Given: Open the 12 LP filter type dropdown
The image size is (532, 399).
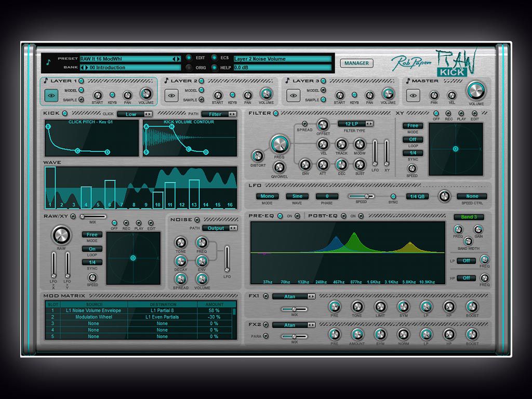Looking at the screenshot, I should pos(355,124).
